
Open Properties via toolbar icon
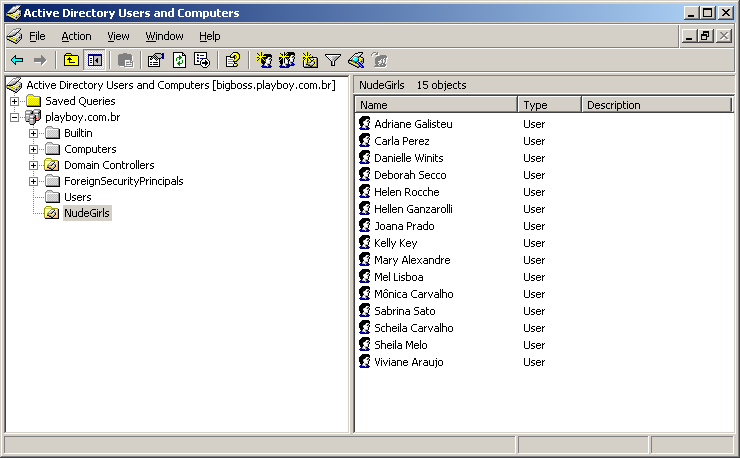tap(156, 60)
